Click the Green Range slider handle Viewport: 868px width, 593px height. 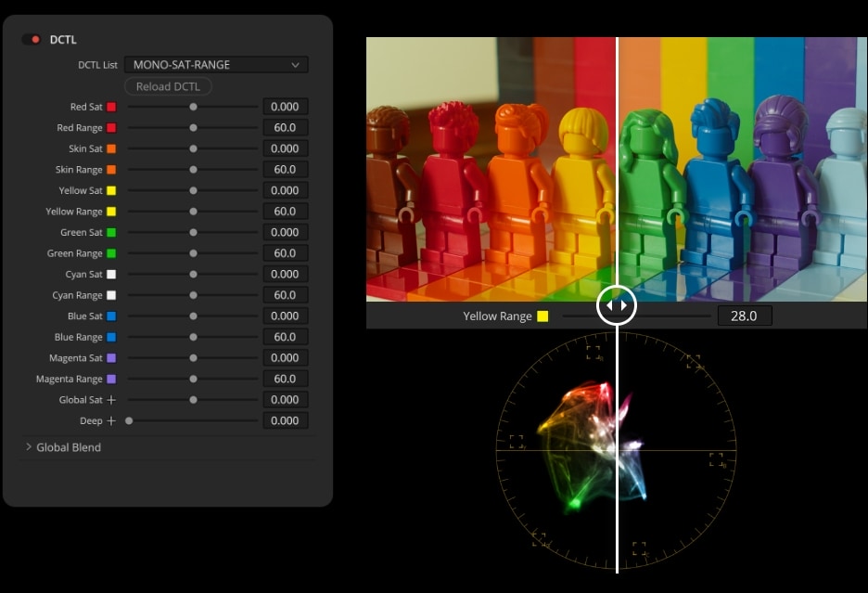[x=193, y=253]
